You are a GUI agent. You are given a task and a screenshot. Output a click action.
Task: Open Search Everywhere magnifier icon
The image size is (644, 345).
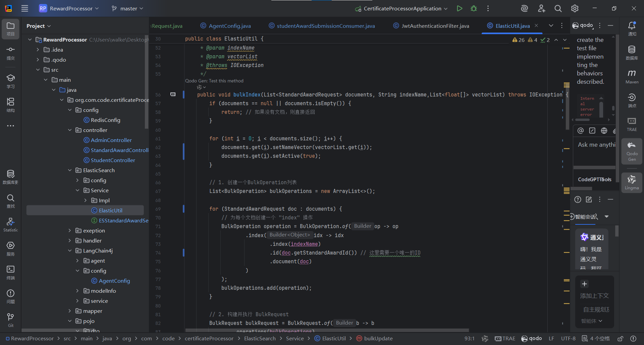tap(558, 8)
